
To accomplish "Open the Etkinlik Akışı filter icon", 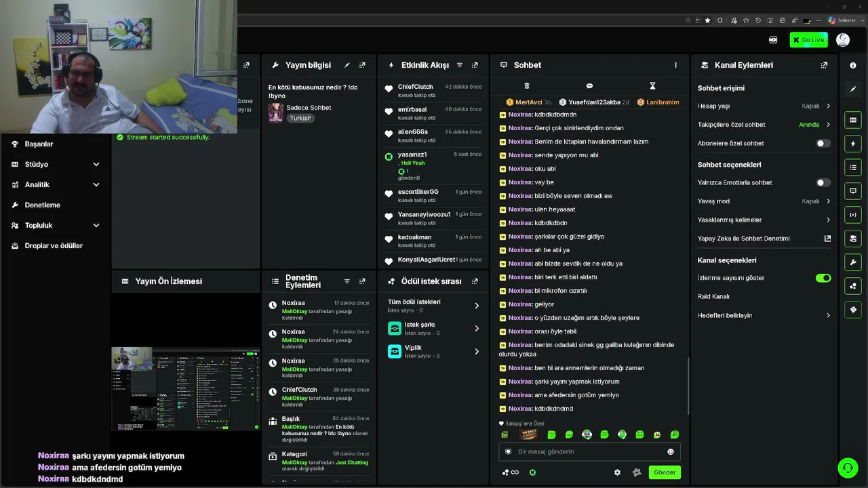I will (x=459, y=65).
